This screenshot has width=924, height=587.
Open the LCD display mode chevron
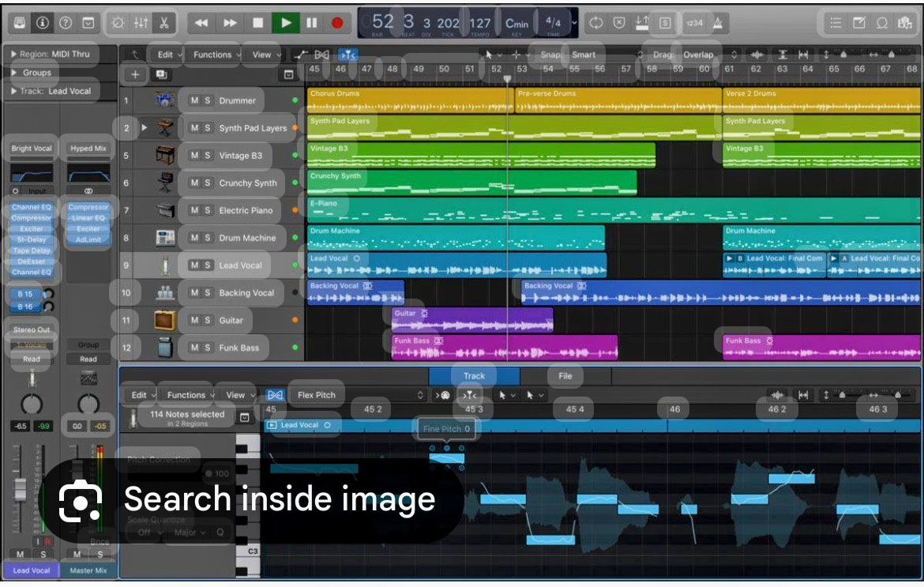[x=575, y=23]
